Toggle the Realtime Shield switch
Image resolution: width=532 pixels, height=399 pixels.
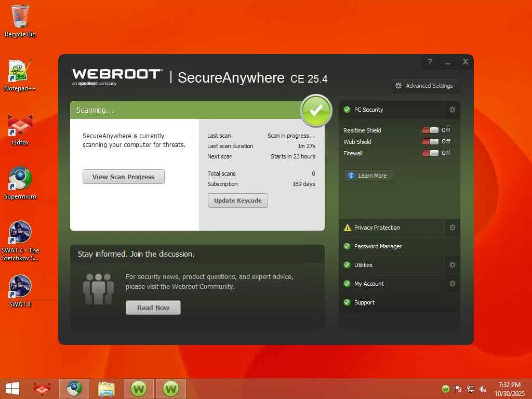point(430,130)
